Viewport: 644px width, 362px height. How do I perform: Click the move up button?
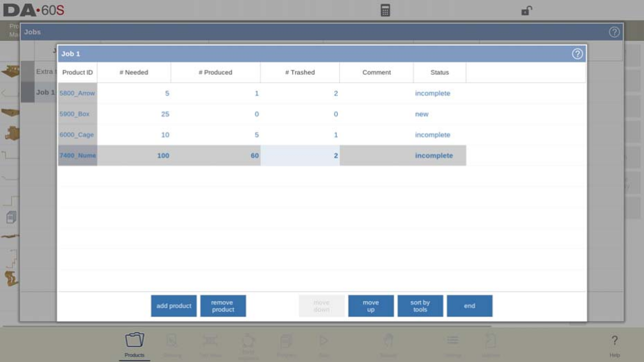371,306
